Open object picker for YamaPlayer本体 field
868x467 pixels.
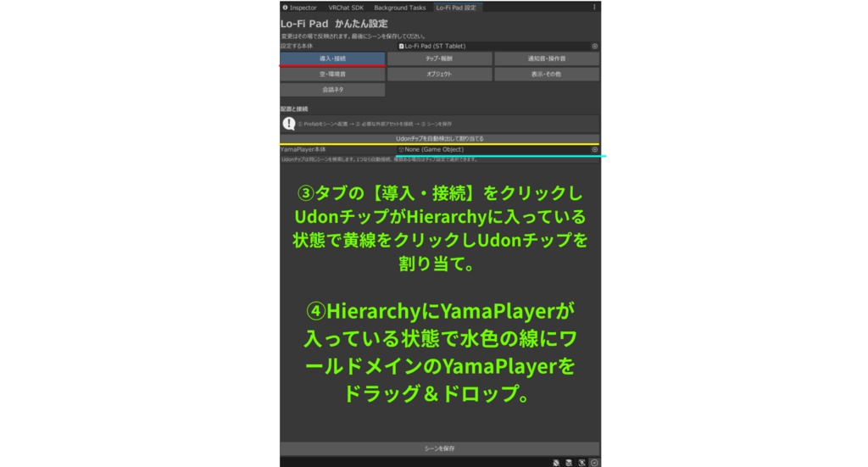coord(594,149)
